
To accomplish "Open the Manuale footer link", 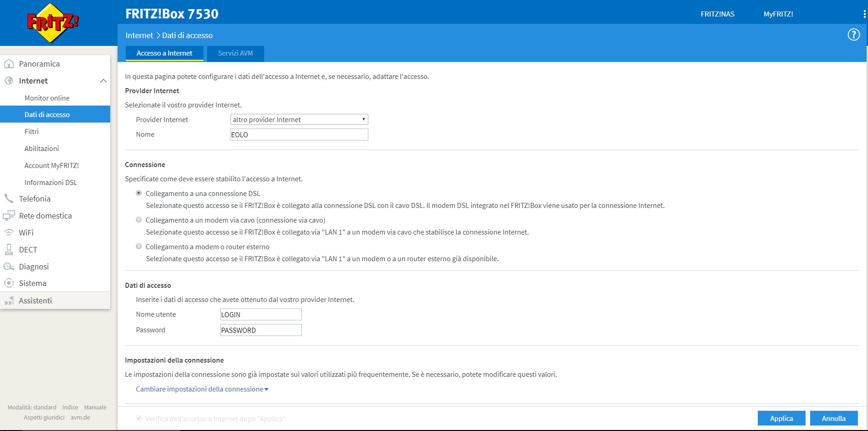I will [95, 407].
